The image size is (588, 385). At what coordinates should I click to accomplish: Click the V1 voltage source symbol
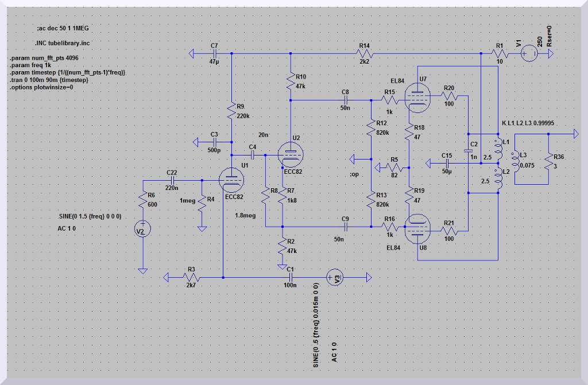point(528,54)
